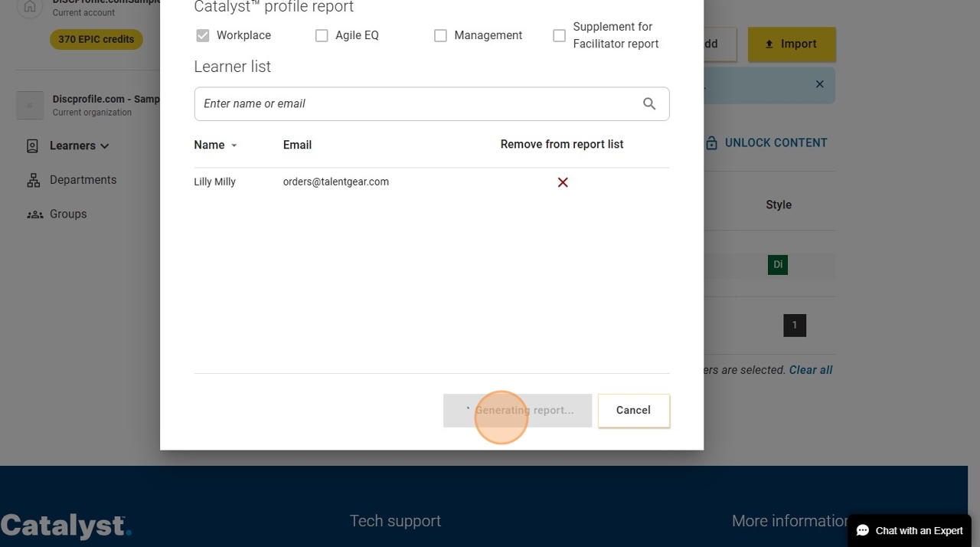The width and height of the screenshot is (980, 547).
Task: Click Discprofile.com current organization entry
Action: click(x=88, y=105)
